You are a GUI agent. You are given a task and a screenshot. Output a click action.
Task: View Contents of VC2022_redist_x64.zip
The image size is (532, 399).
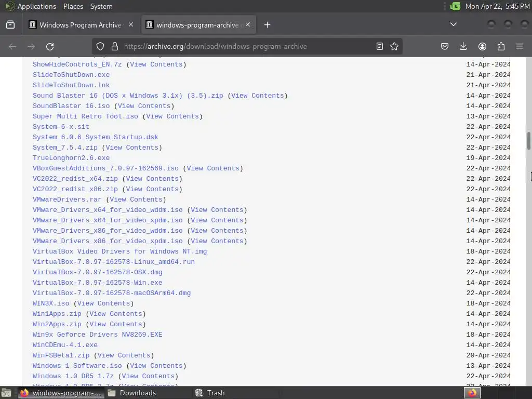pos(152,179)
